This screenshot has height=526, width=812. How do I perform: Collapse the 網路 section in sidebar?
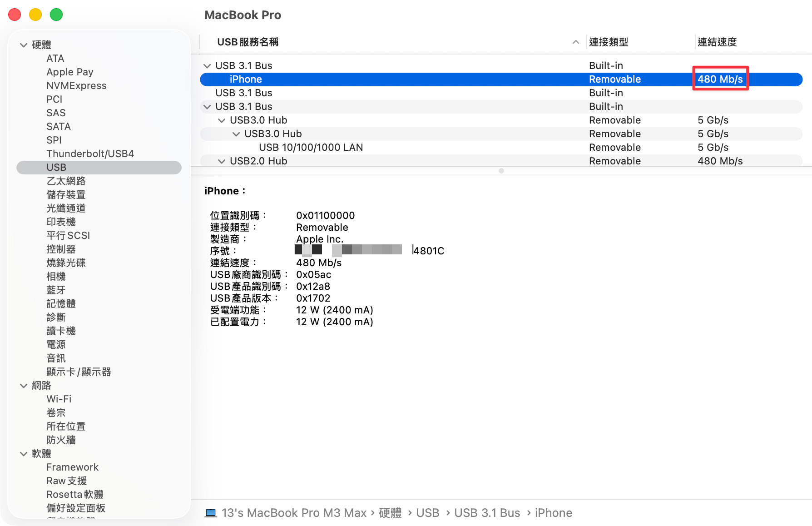click(x=24, y=386)
